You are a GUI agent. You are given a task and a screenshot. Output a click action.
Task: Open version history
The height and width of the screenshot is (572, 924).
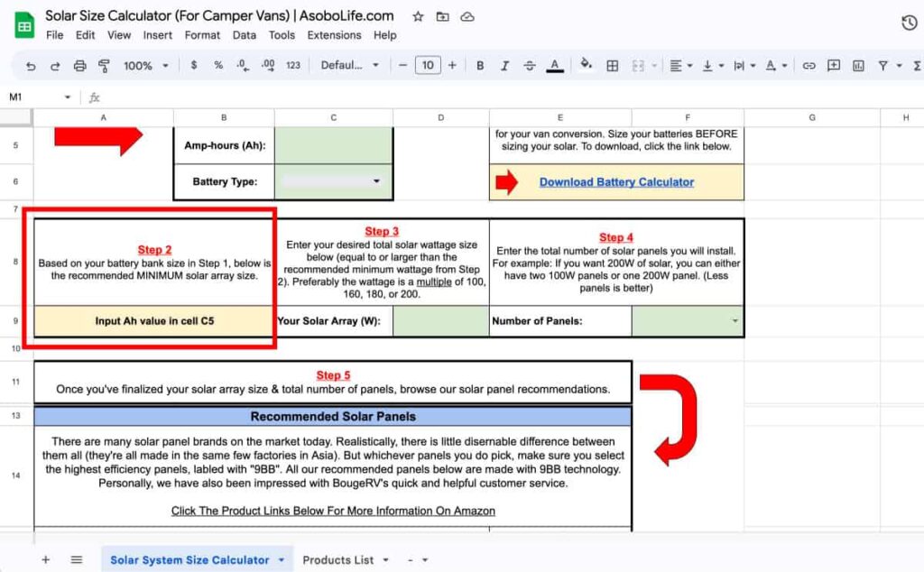[910, 23]
